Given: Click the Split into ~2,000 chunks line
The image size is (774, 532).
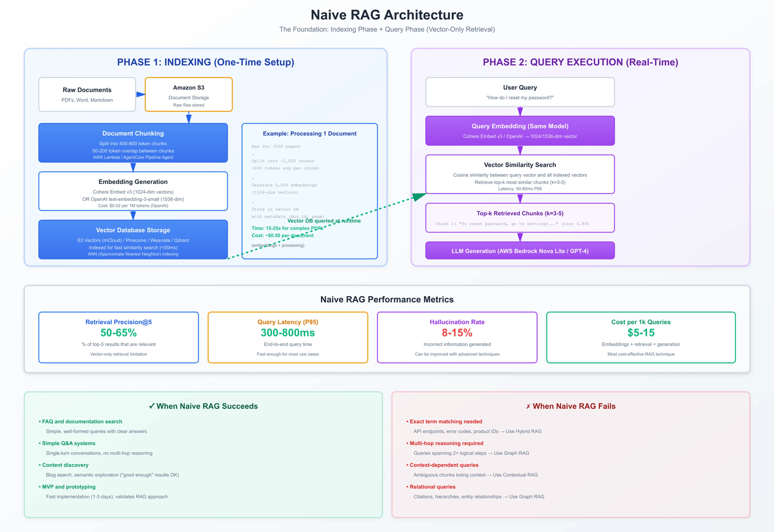Looking at the screenshot, I should click(283, 161).
